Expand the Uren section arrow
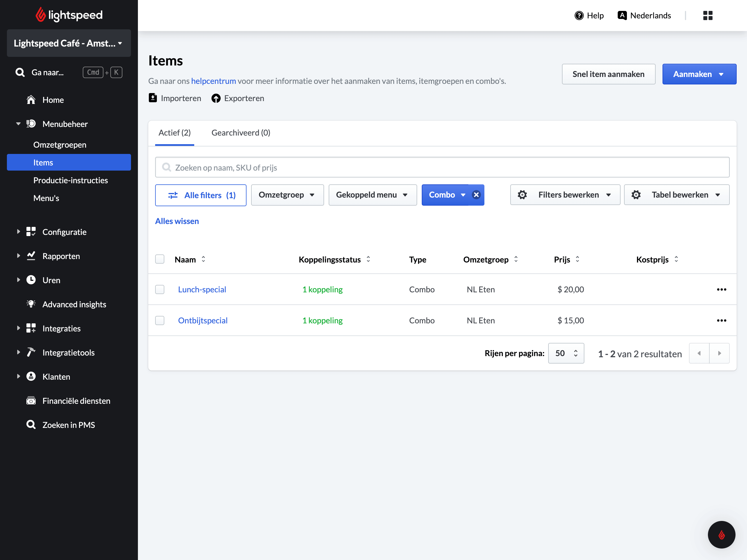Screen dimensions: 747x560 point(18,280)
